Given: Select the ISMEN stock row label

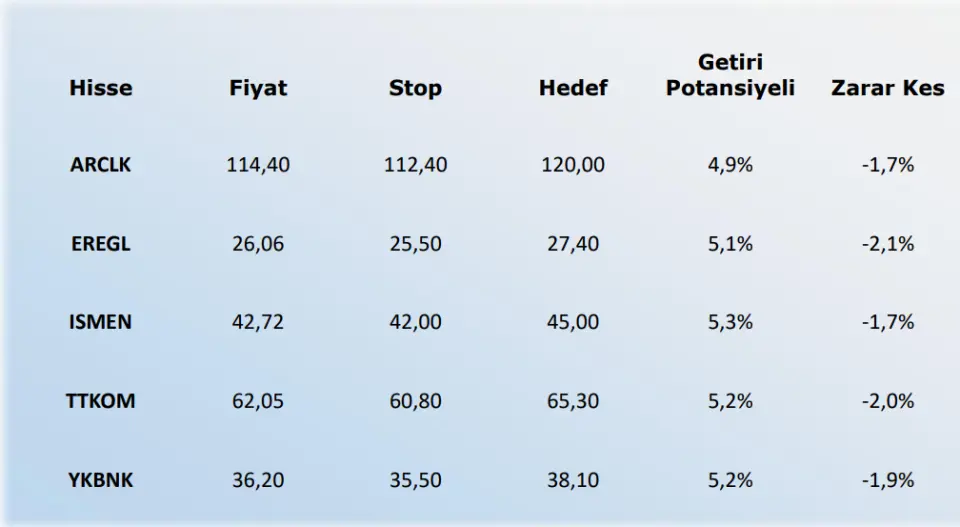Looking at the screenshot, I should [x=101, y=323].
